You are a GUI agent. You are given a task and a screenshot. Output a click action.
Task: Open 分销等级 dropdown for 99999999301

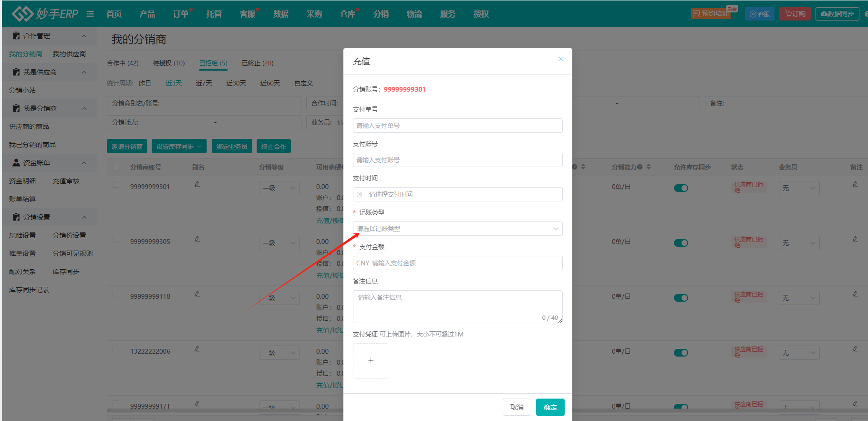[x=279, y=188]
